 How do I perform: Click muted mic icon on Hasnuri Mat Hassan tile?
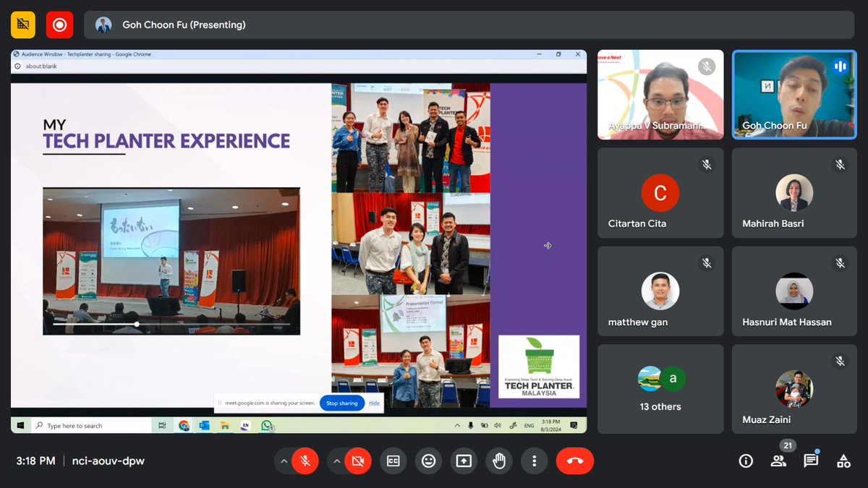coord(840,263)
